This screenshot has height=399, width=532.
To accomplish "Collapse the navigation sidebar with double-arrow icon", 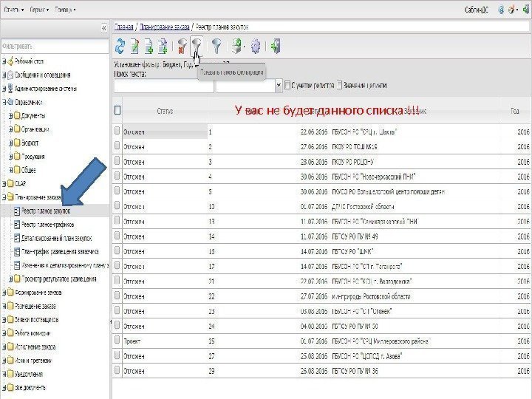I will click(104, 28).
